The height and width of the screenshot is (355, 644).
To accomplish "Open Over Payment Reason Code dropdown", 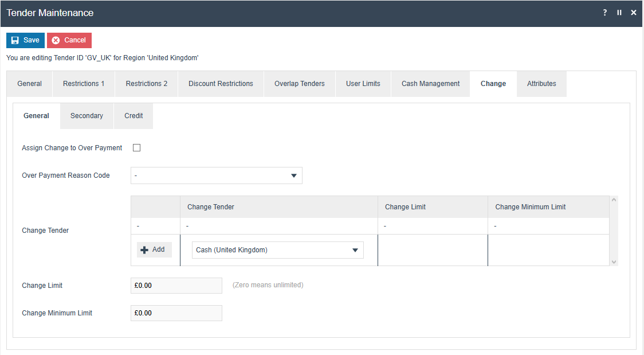I will tap(217, 175).
